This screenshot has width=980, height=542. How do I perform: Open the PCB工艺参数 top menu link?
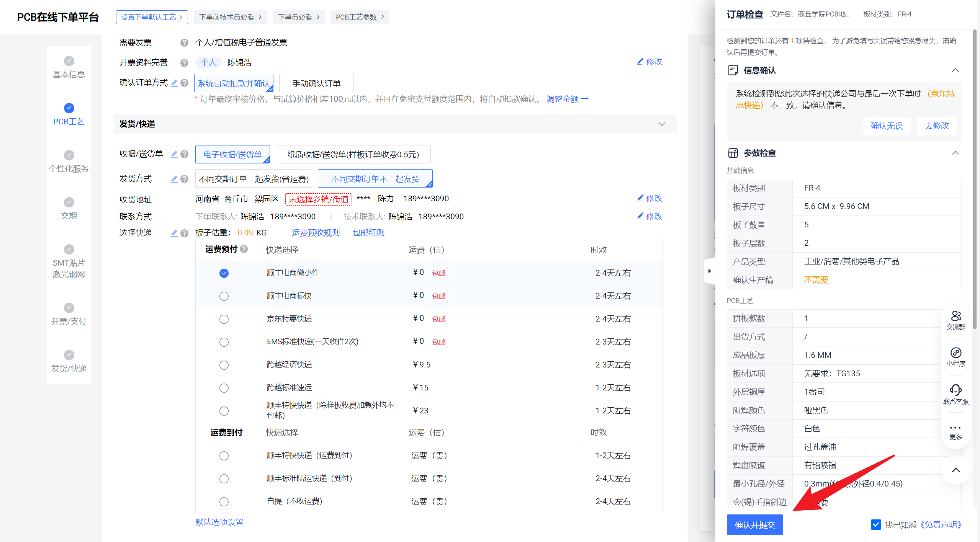[360, 17]
